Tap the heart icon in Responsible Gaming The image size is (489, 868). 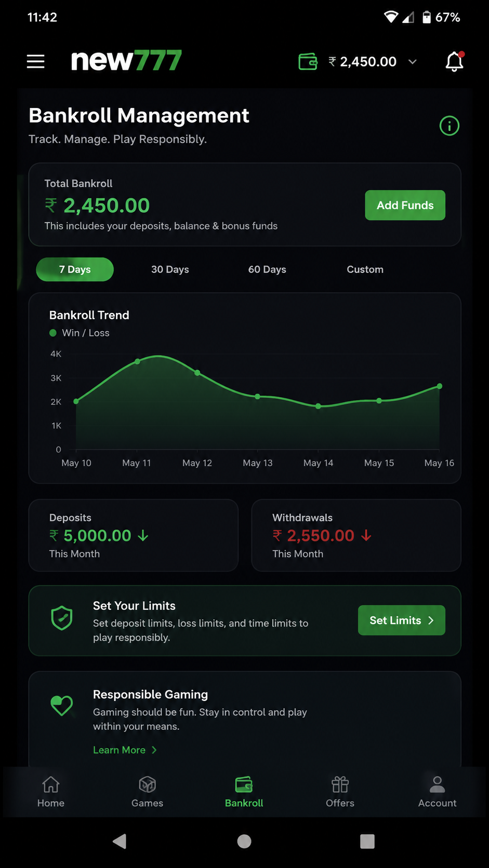(x=62, y=706)
